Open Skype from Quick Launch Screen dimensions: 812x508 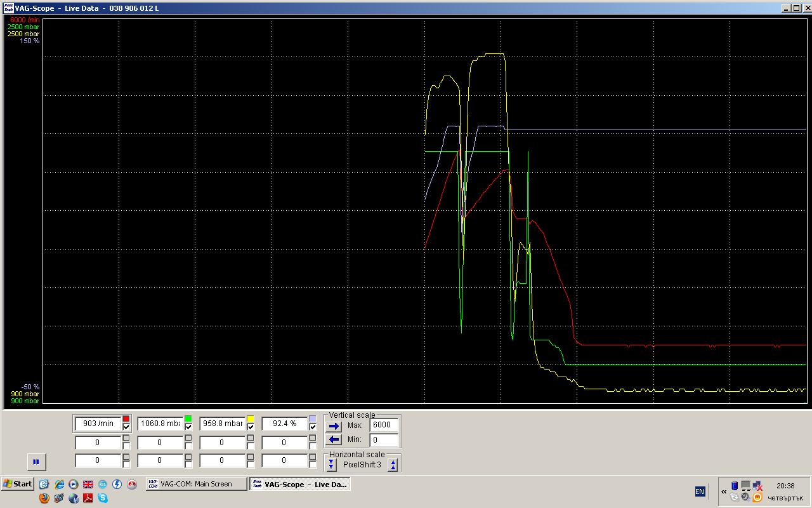point(102,498)
